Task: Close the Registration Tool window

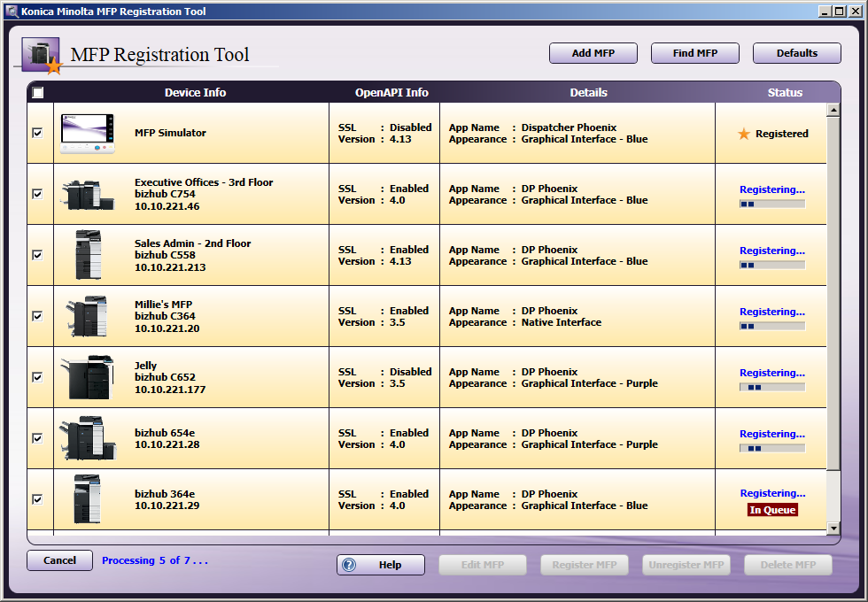Action: tap(854, 11)
